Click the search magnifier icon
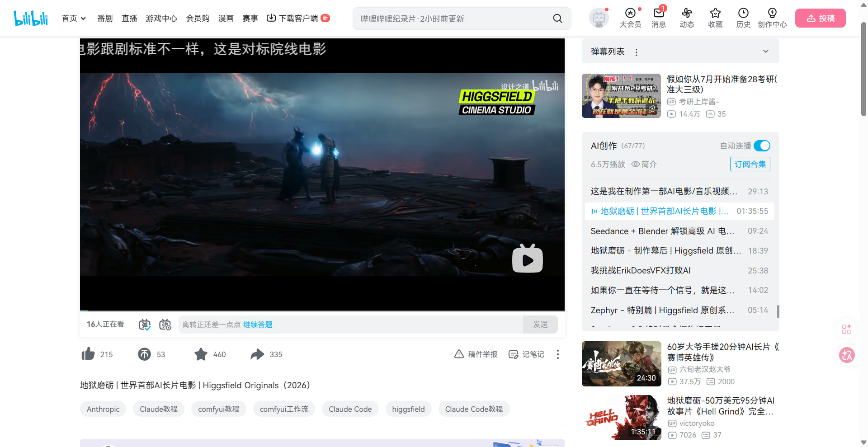868x447 pixels. click(x=557, y=19)
